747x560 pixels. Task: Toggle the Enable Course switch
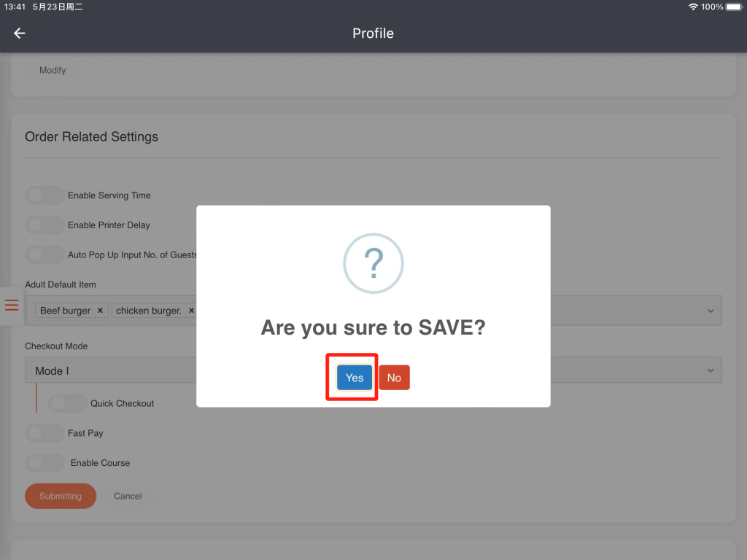[44, 463]
